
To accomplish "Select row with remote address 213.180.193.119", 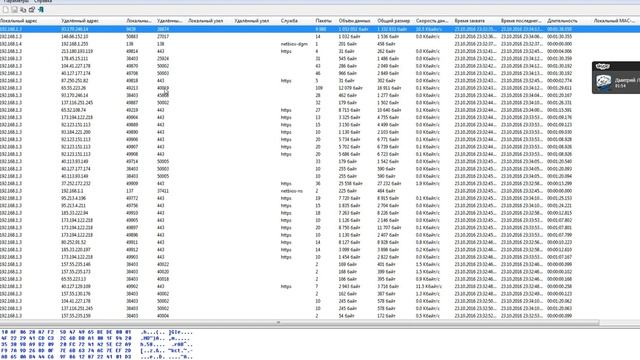I will click(320, 51).
